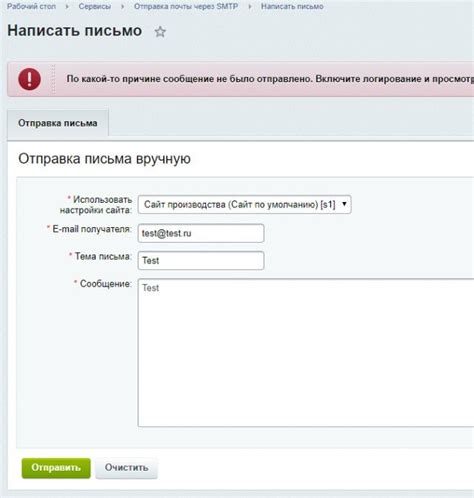Go to Сервисы breadcrumb link
474x498 pixels.
pos(95,6)
